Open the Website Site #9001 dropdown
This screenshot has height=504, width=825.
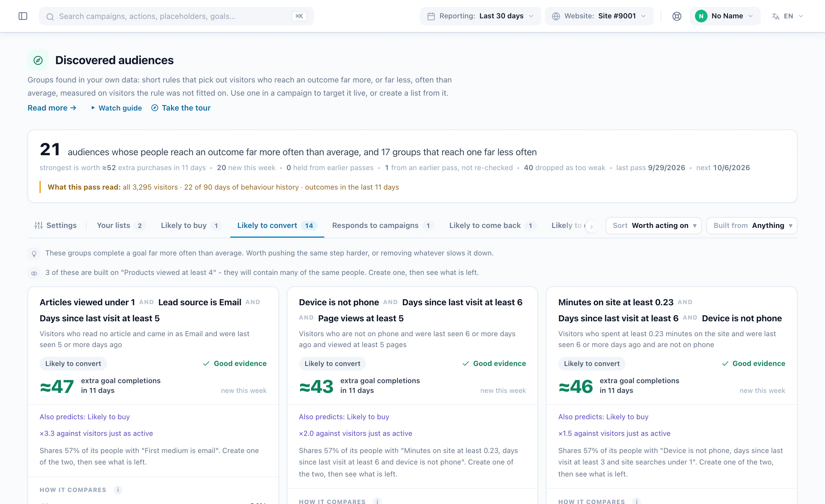click(x=599, y=16)
